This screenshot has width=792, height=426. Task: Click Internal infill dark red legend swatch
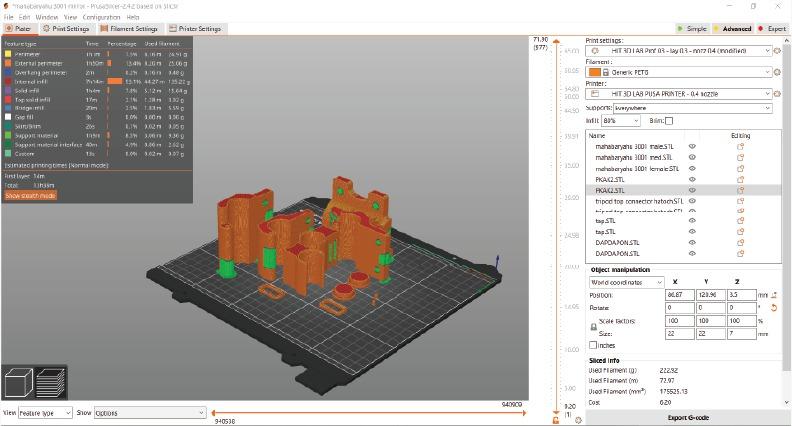coord(8,81)
